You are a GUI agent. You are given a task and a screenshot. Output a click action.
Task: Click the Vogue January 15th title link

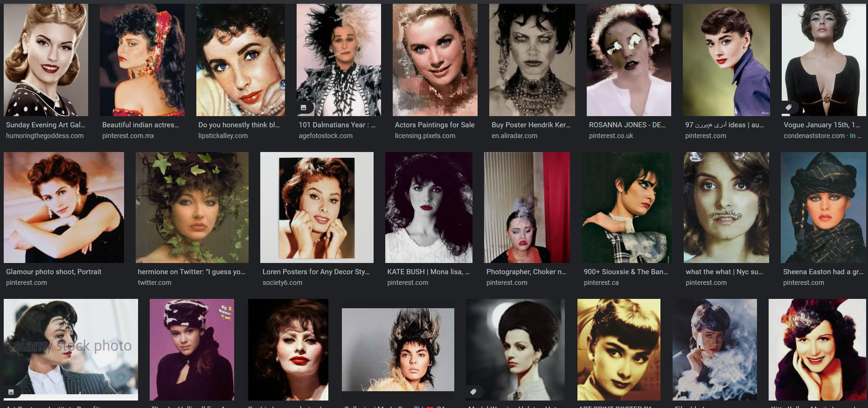822,125
